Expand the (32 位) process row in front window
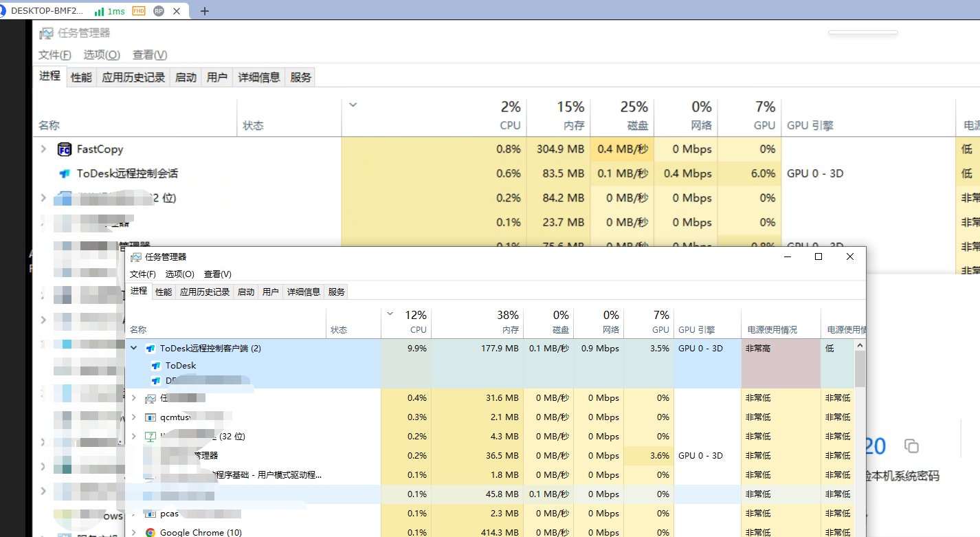This screenshot has height=537, width=980. [x=134, y=437]
